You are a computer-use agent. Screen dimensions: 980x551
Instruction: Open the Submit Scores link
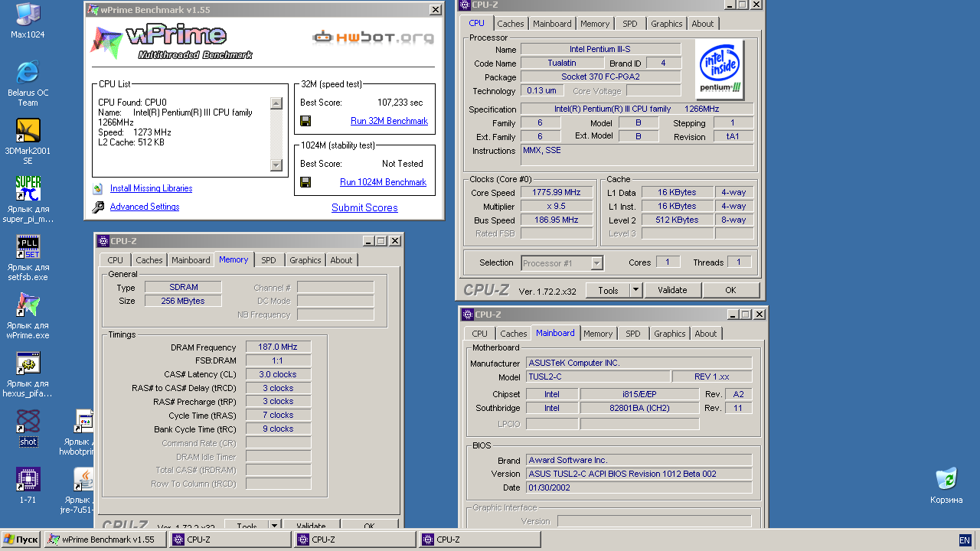(364, 207)
